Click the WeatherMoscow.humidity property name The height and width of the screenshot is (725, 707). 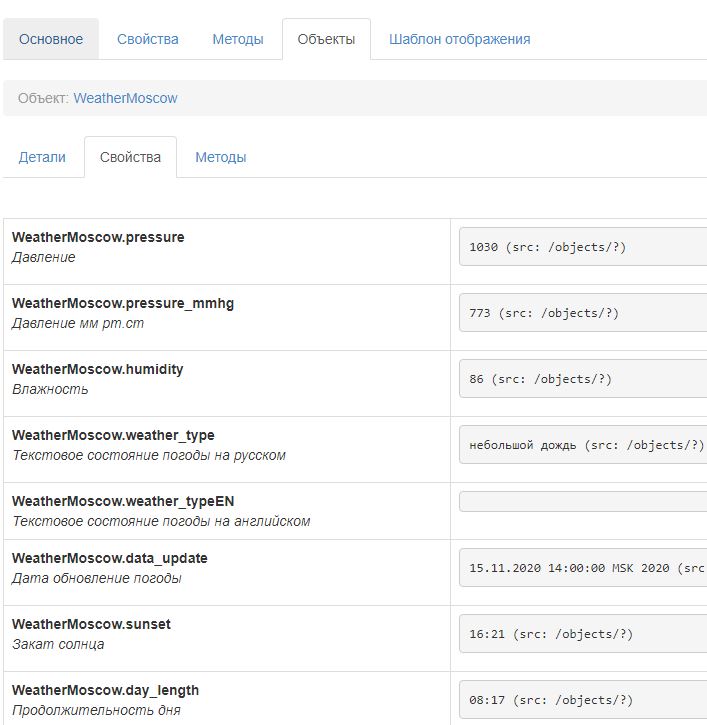(98, 369)
